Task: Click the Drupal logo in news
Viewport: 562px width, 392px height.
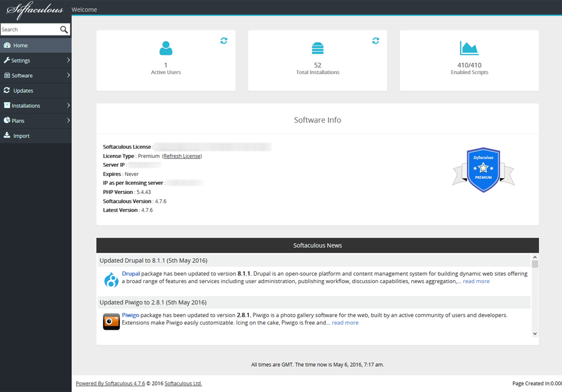Action: 111,280
